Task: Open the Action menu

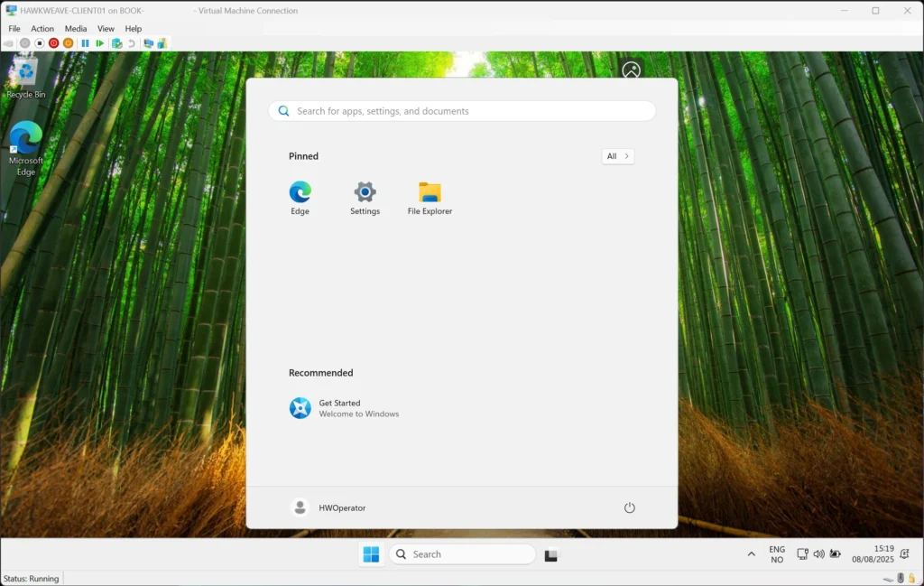Action: coord(42,29)
